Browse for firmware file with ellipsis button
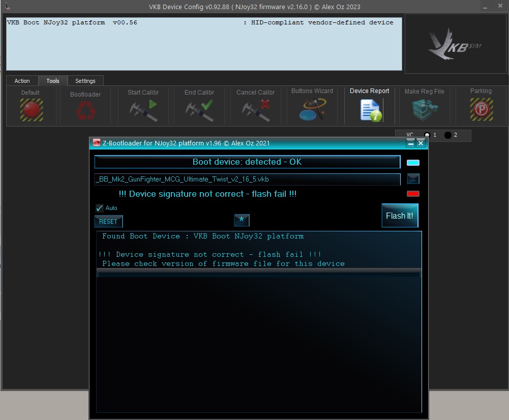The image size is (509, 420). (x=413, y=179)
